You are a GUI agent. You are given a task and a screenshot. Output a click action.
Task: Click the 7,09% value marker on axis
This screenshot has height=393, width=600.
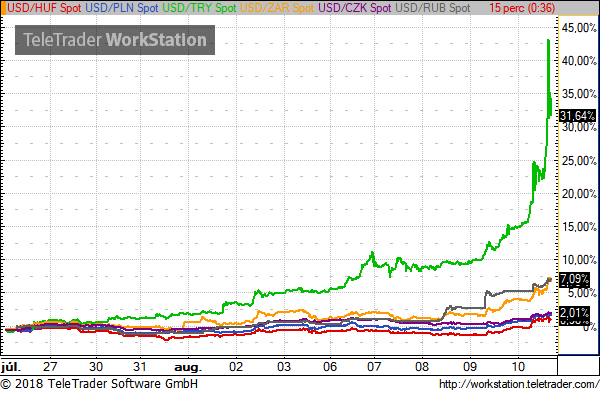coord(574,280)
